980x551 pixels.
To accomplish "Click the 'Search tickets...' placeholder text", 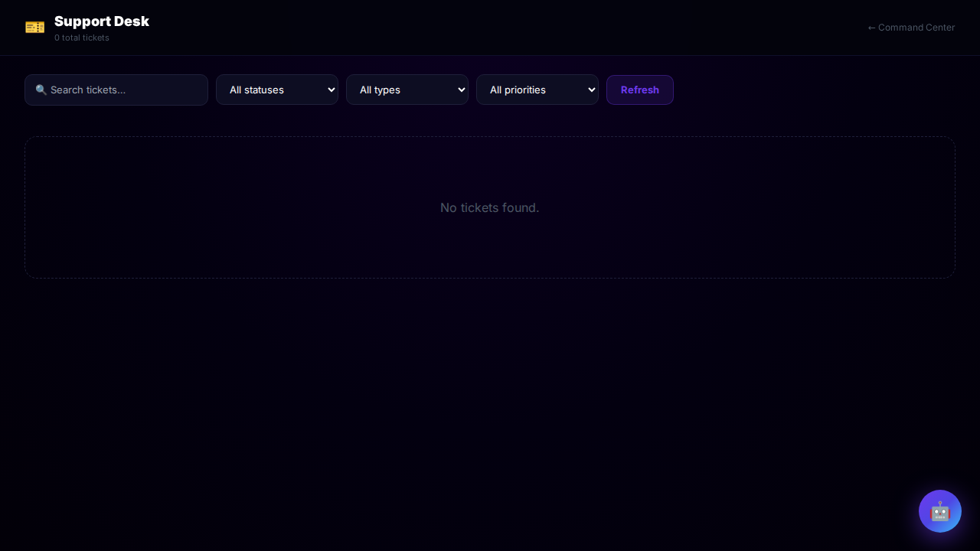I will tap(88, 90).
